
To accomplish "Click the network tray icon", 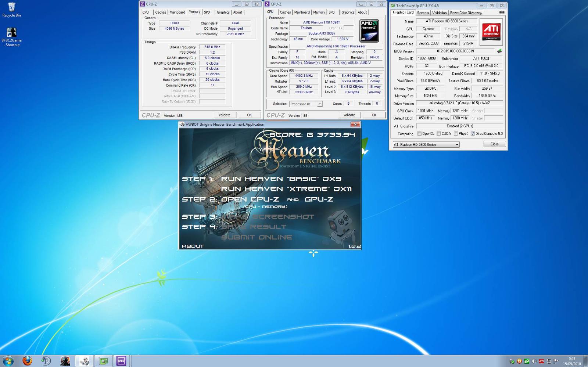I will [x=549, y=361].
